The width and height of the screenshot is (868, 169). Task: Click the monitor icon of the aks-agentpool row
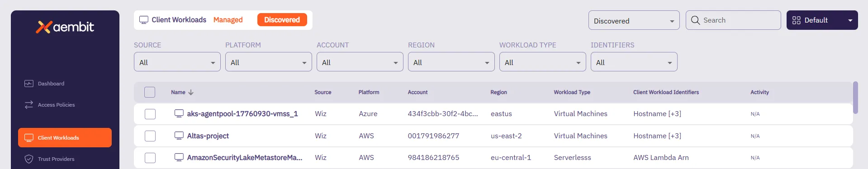click(179, 113)
